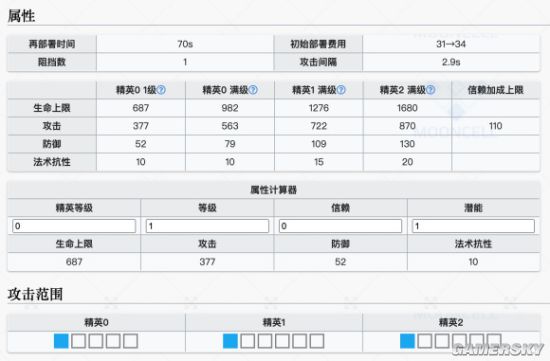This screenshot has width=550, height=361.
Task: Click the 初始部署费用 value 31→34
Action: pyautogui.click(x=451, y=44)
